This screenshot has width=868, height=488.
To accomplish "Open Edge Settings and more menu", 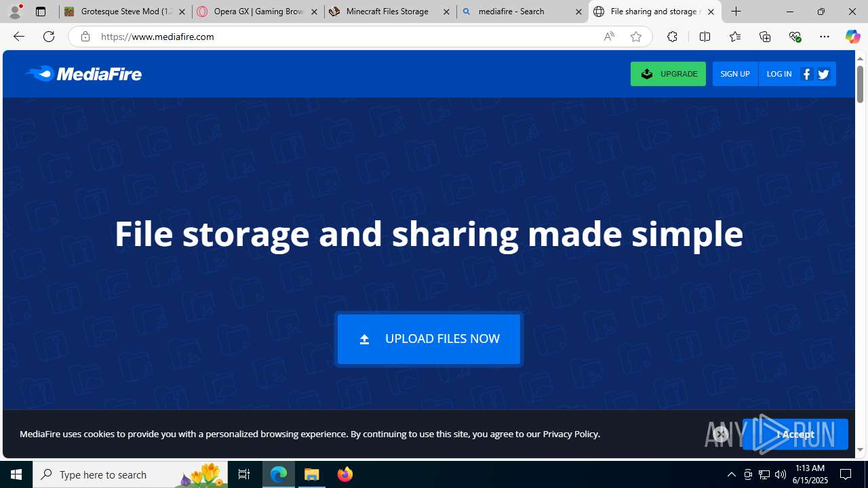I will [825, 37].
